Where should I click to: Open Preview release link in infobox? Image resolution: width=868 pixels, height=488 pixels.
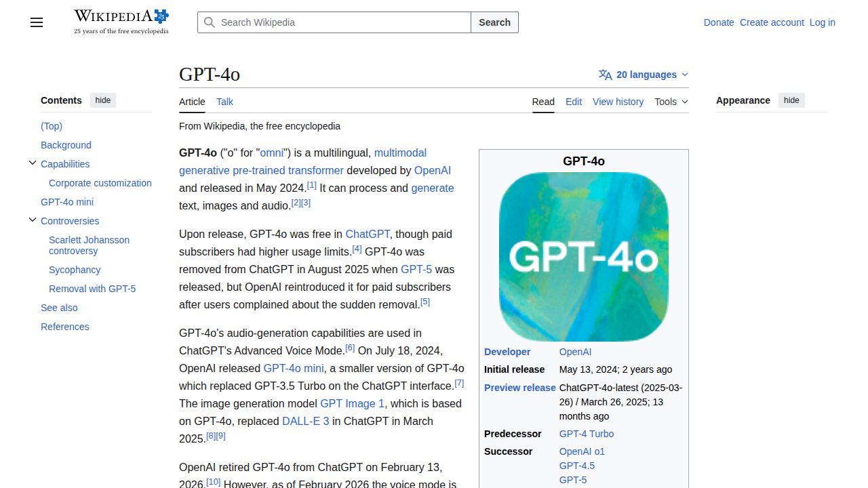click(520, 388)
